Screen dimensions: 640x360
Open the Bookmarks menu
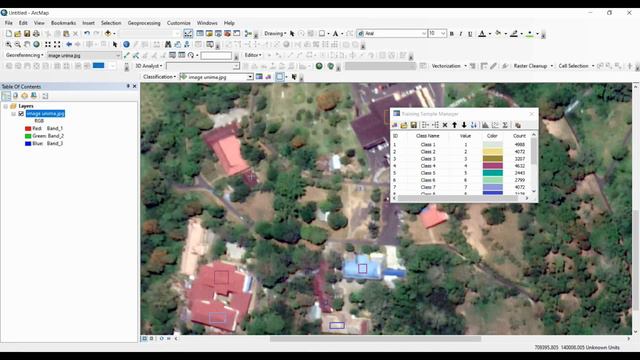point(63,23)
